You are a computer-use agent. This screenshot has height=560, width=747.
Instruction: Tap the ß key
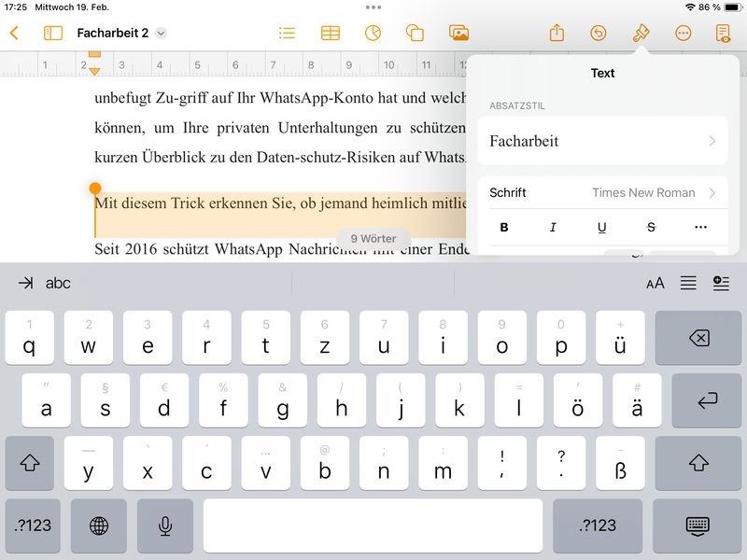click(x=620, y=463)
